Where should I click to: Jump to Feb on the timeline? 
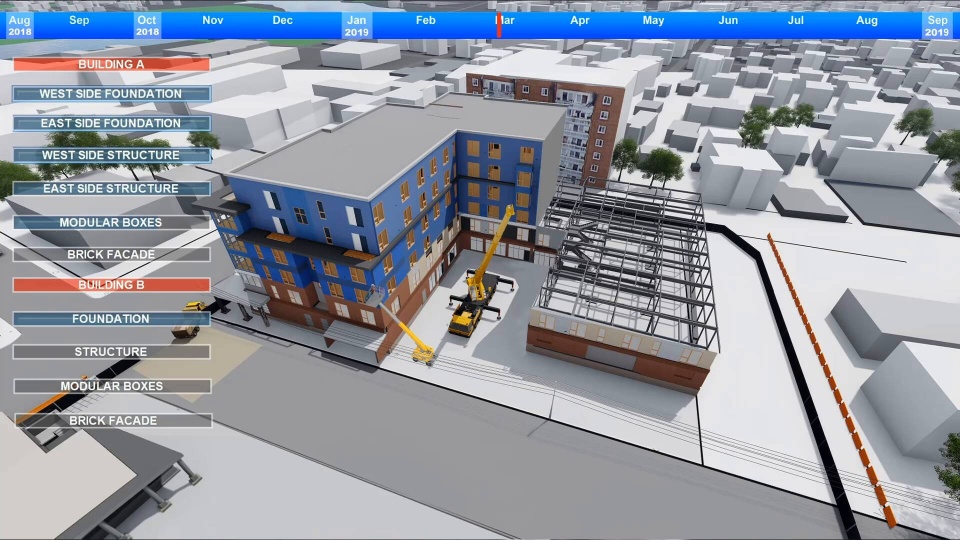426,20
